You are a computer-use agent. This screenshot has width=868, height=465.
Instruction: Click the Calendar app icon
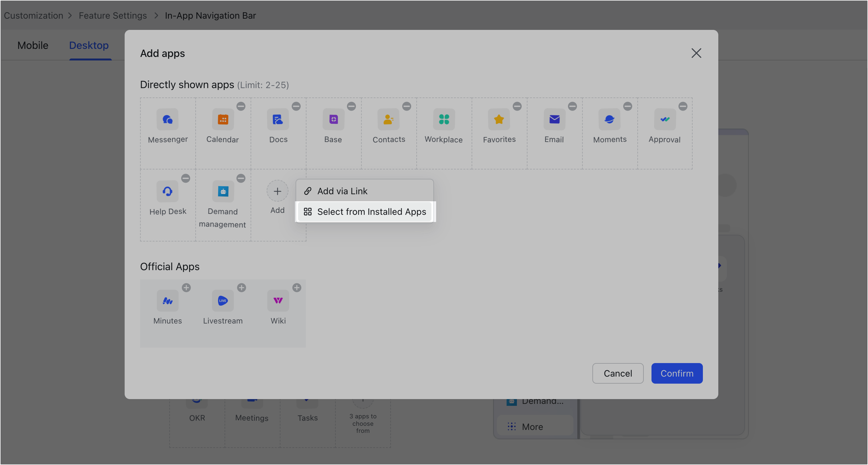pyautogui.click(x=223, y=119)
